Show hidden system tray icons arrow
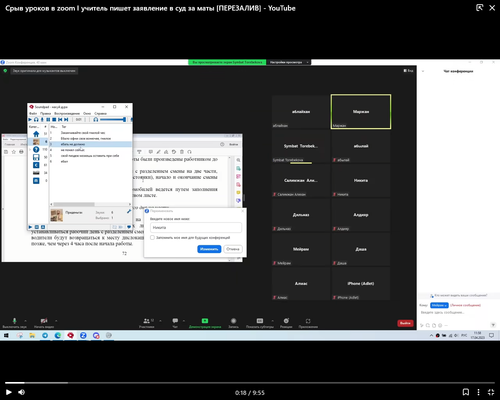 pos(431,335)
